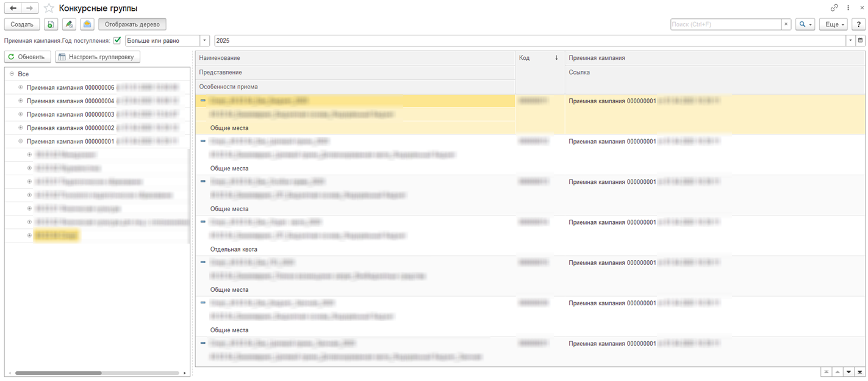Click the back navigation arrow
The image size is (868, 381).
[x=13, y=9]
